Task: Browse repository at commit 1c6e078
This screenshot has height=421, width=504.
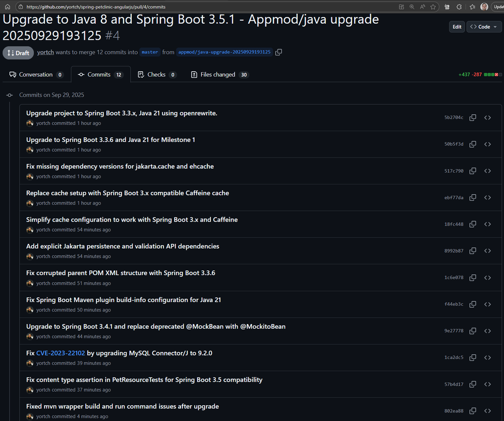Action: click(x=488, y=278)
